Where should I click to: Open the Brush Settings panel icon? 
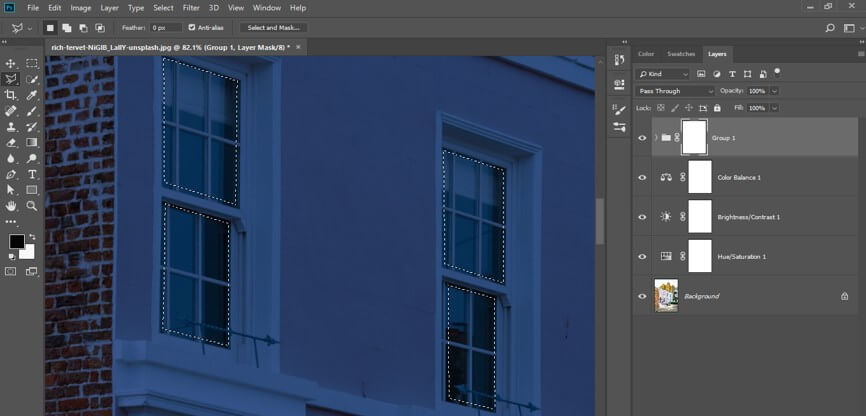(619, 109)
